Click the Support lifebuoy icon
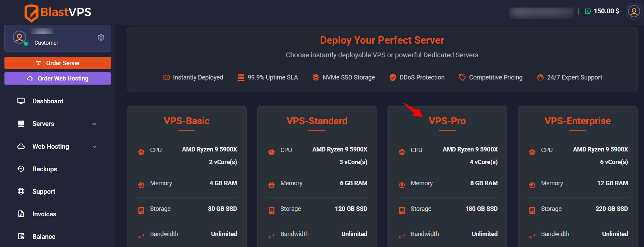The width and height of the screenshot is (644, 247). pyautogui.click(x=21, y=191)
